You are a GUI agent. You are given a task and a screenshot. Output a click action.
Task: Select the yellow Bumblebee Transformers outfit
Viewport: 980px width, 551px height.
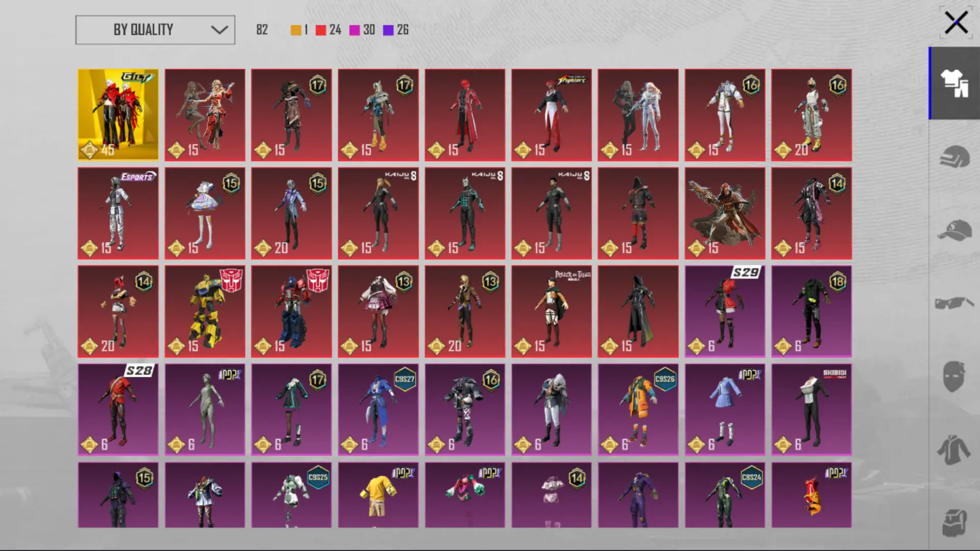tap(205, 311)
